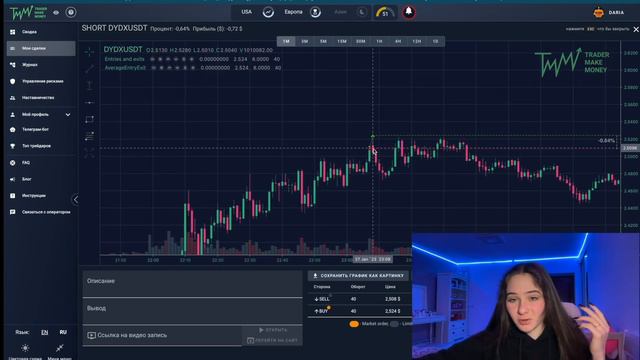The image size is (640, 360).
Task: Switch language to EN
Action: click(44, 332)
